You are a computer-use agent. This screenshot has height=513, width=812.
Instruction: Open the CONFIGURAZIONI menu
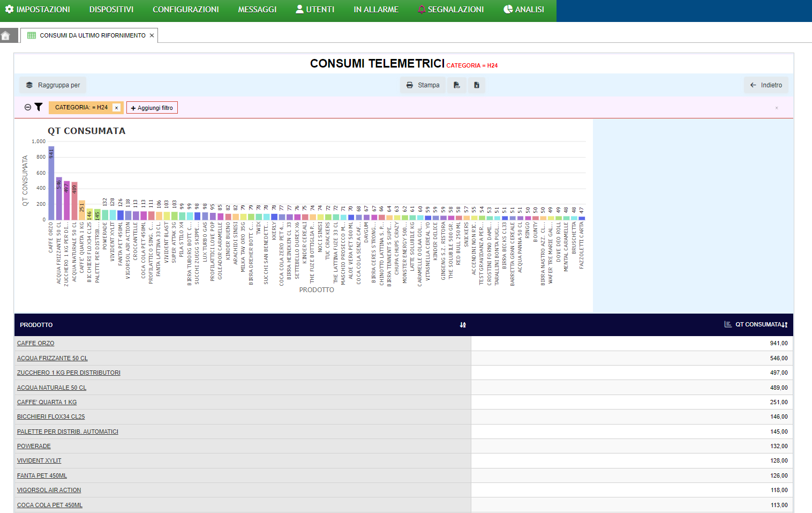(186, 10)
